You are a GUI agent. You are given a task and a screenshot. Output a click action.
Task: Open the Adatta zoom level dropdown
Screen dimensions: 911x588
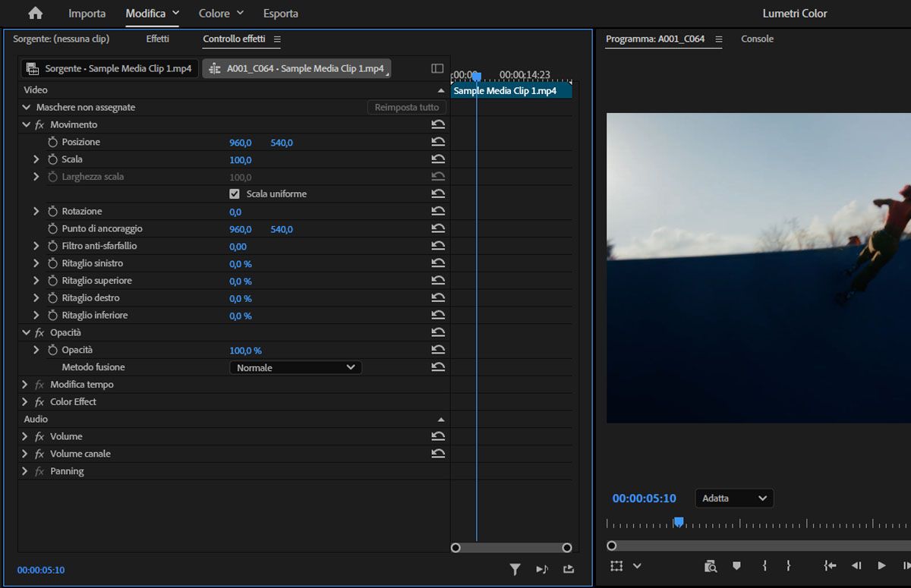(x=734, y=498)
